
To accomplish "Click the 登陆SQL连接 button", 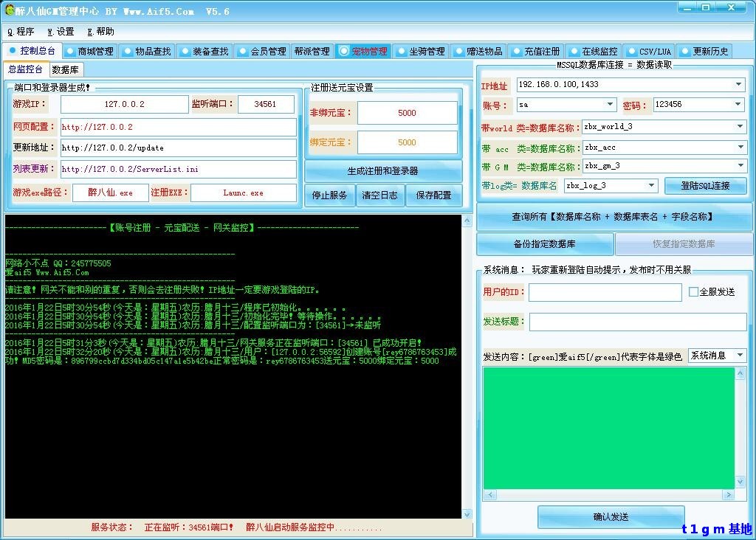I will pyautogui.click(x=705, y=186).
